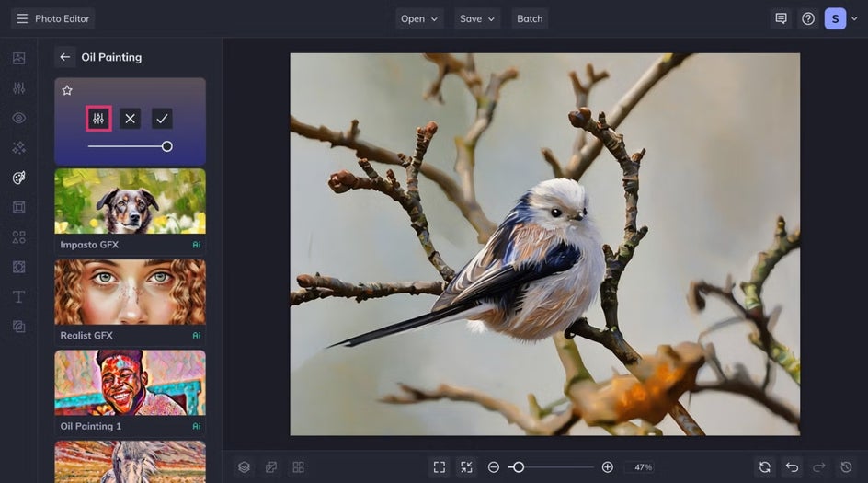Click the Photo Editor title text
Viewport: 868px width, 483px height.
pyautogui.click(x=62, y=18)
